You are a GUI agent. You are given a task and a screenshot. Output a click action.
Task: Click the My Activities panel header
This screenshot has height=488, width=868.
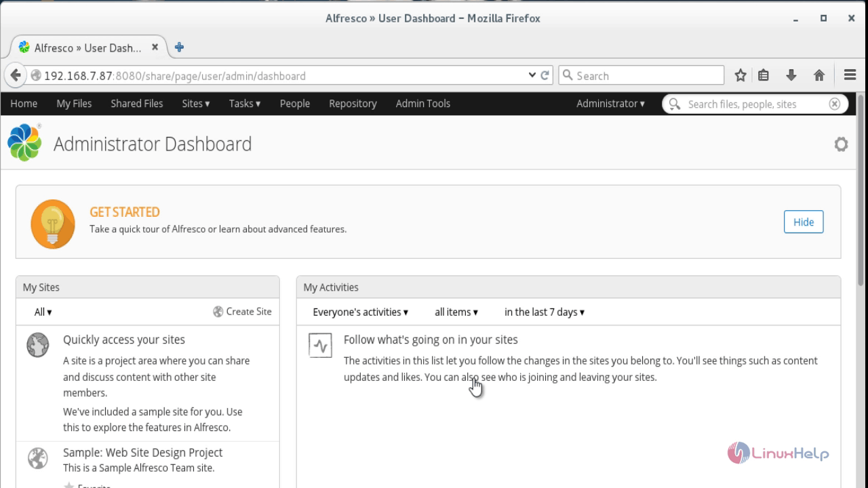(568, 287)
